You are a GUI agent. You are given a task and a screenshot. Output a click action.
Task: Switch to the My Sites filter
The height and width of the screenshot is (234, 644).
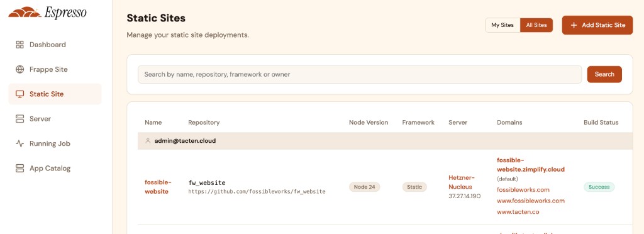click(502, 25)
